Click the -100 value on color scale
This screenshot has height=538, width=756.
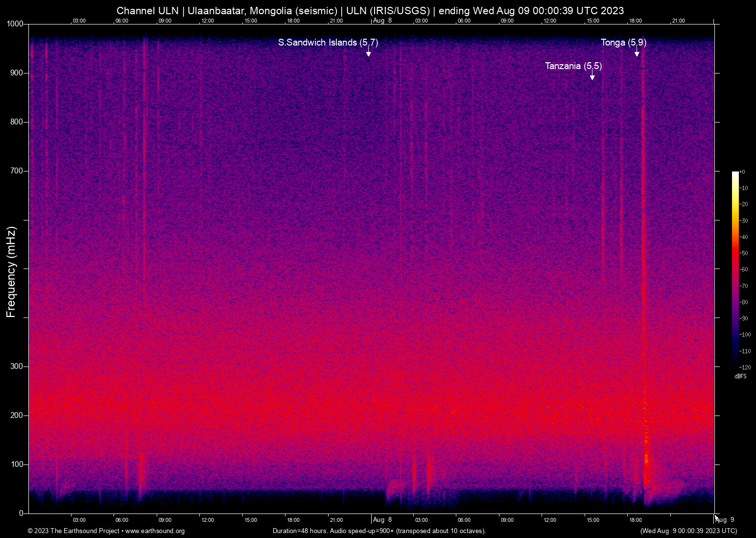pos(745,335)
